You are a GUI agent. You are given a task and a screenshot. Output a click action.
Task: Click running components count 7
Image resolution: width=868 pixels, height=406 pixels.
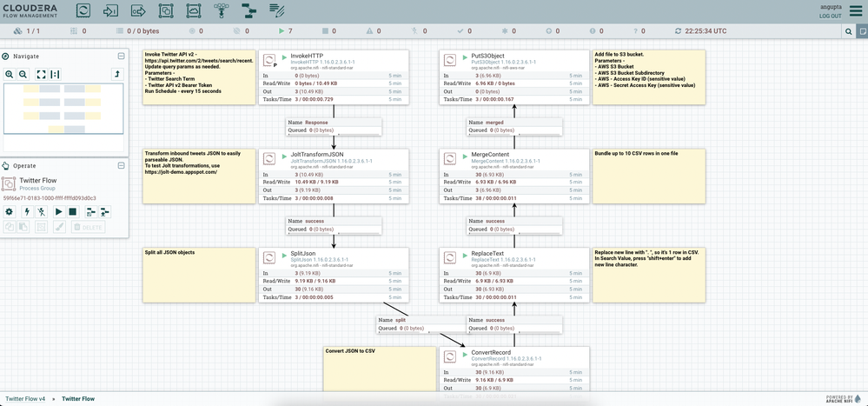286,31
